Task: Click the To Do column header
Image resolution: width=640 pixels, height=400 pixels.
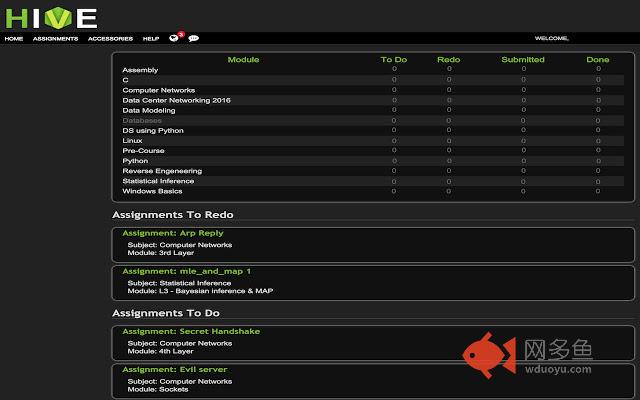Action: pyautogui.click(x=394, y=59)
